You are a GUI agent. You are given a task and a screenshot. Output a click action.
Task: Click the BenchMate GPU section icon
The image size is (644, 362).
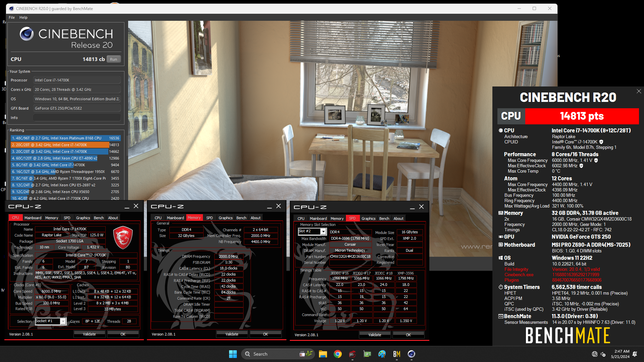[x=500, y=237]
